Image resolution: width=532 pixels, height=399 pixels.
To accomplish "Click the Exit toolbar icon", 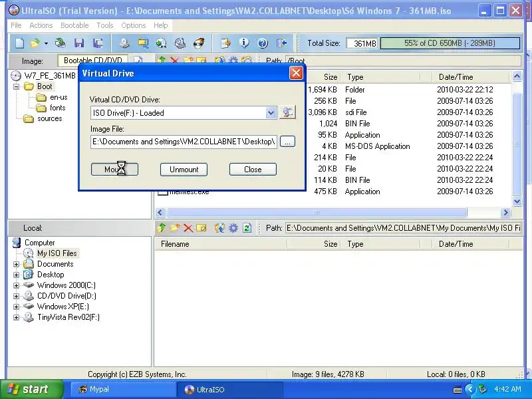I will [x=281, y=43].
